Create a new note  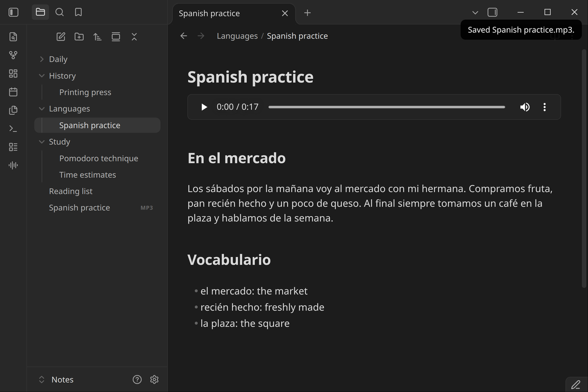click(61, 37)
